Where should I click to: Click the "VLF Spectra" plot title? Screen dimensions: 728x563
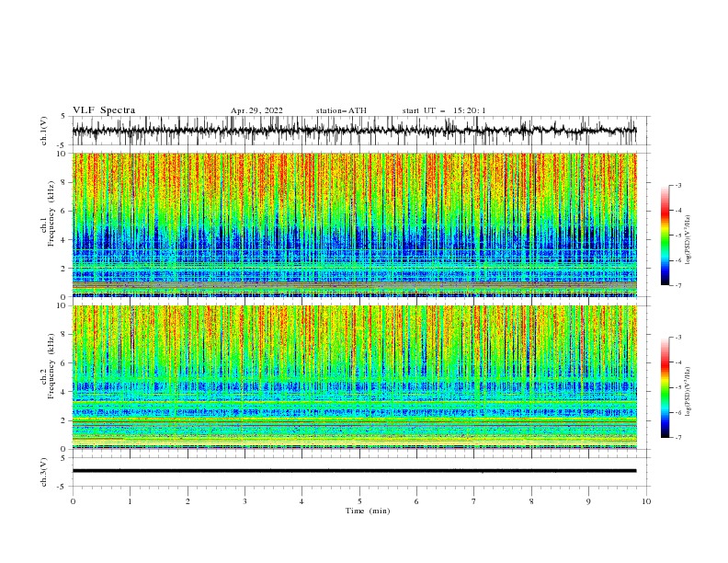pos(104,110)
